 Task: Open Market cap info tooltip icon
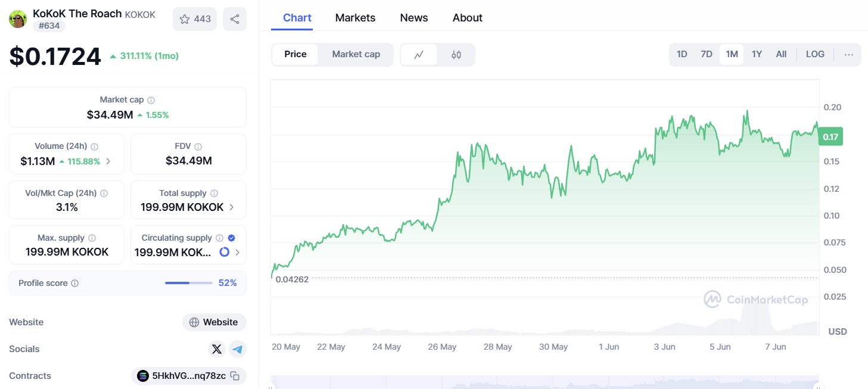151,100
